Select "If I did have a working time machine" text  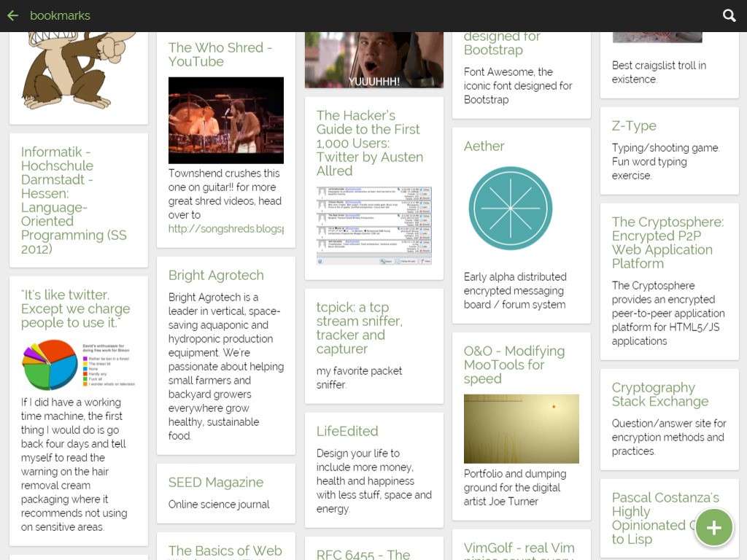(74, 464)
